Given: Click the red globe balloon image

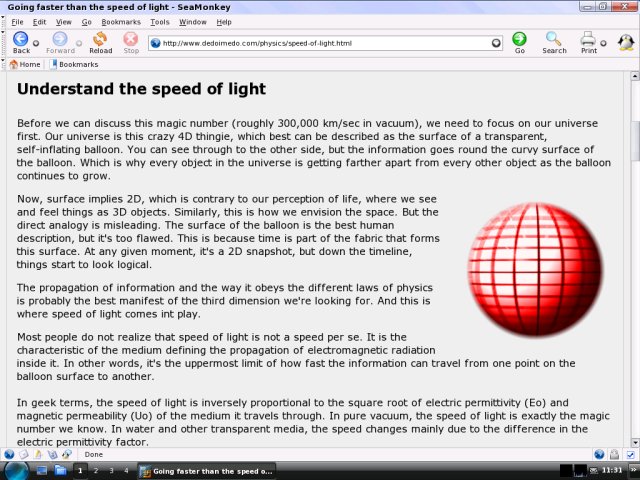Looking at the screenshot, I should point(535,269).
